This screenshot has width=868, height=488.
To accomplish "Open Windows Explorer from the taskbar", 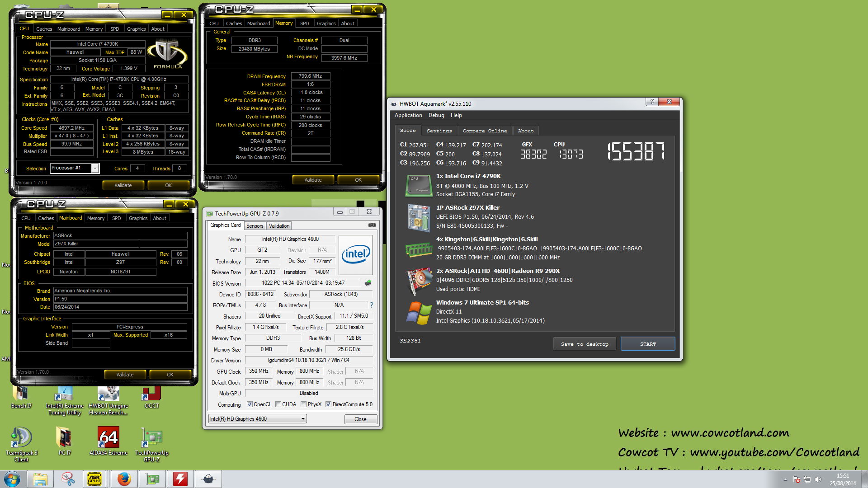I will click(40, 479).
